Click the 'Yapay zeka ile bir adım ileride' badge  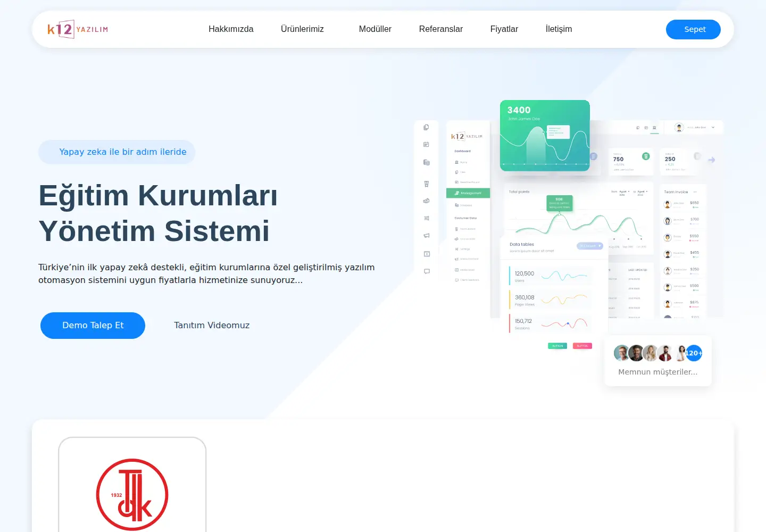[117, 152]
